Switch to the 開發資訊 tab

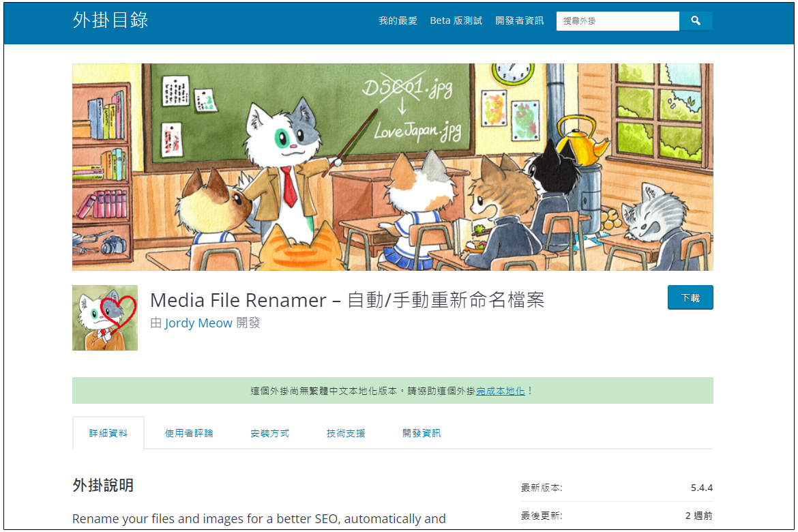pos(422,433)
